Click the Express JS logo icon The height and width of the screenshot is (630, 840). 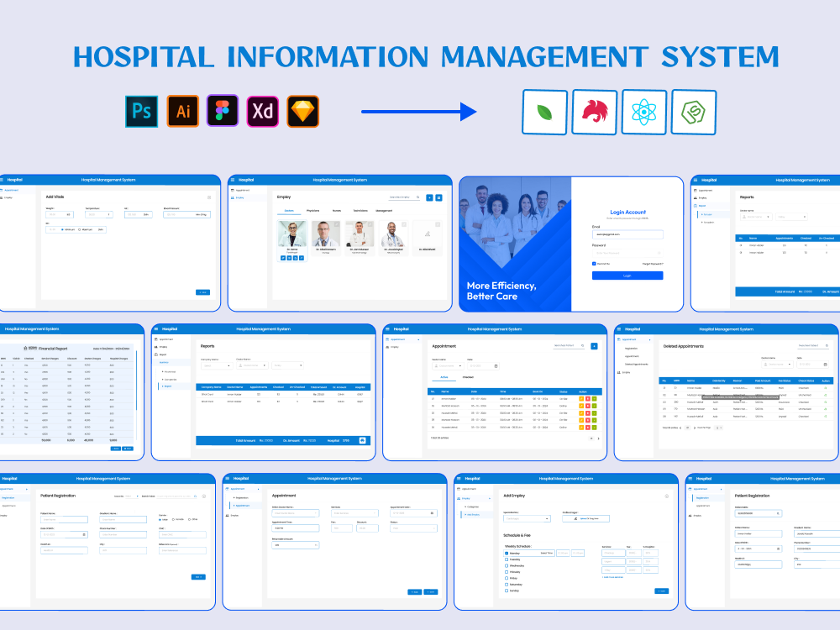pyautogui.click(x=693, y=112)
